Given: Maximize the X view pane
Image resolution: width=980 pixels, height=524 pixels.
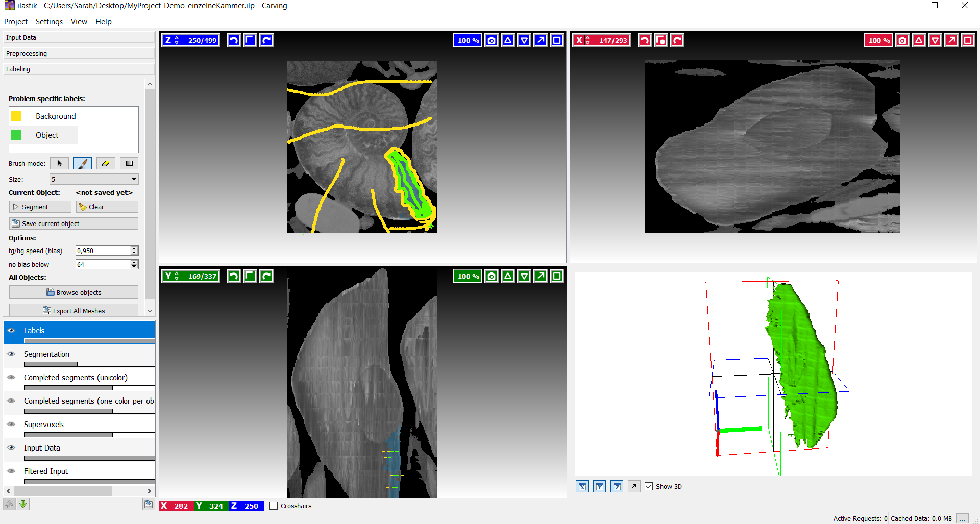Looking at the screenshot, I should [x=968, y=40].
